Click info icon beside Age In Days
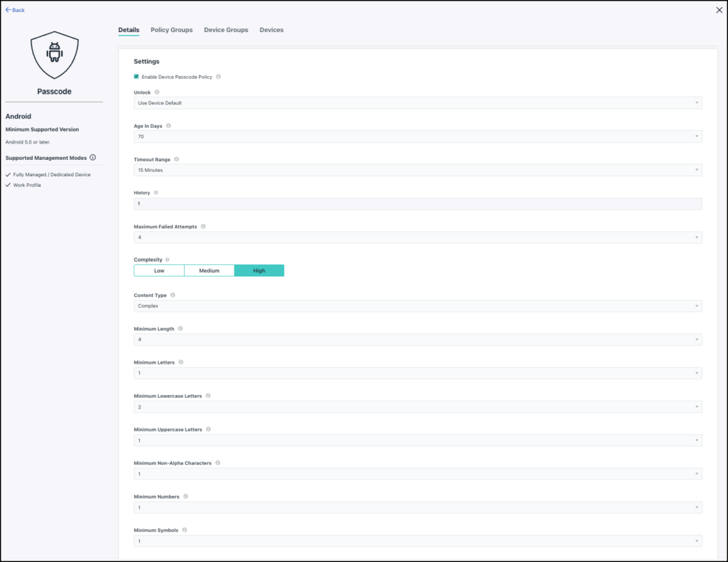This screenshot has width=728, height=562. [168, 126]
